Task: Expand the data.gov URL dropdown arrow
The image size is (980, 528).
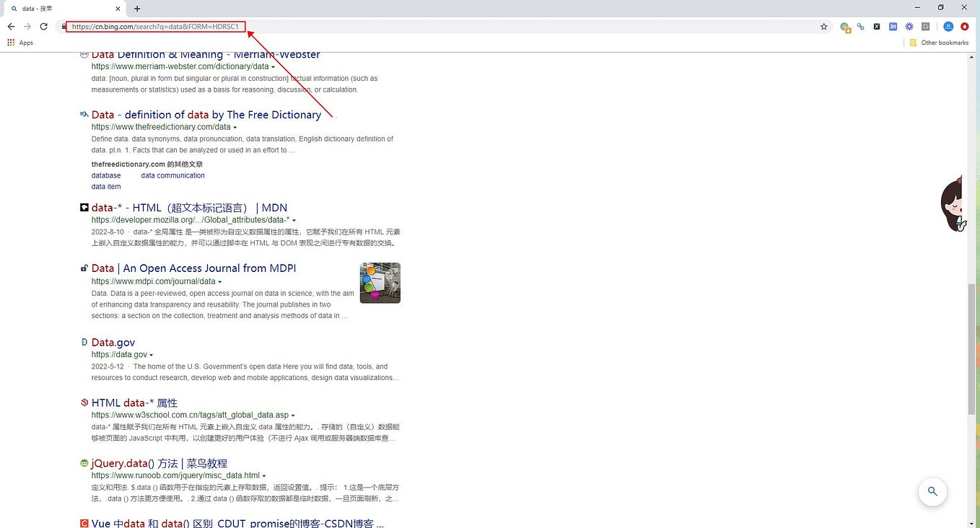Action: click(x=152, y=354)
